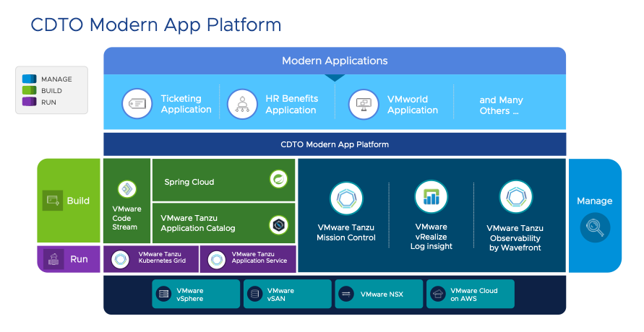Viewport: 644px width, 332px height.
Task: Click the BUILD legend text
Action: point(51,91)
